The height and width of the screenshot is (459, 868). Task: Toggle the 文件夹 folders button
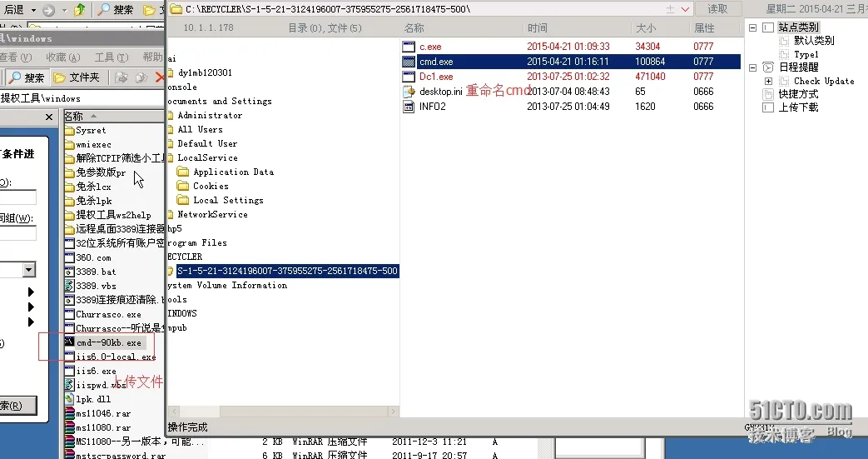tap(77, 77)
